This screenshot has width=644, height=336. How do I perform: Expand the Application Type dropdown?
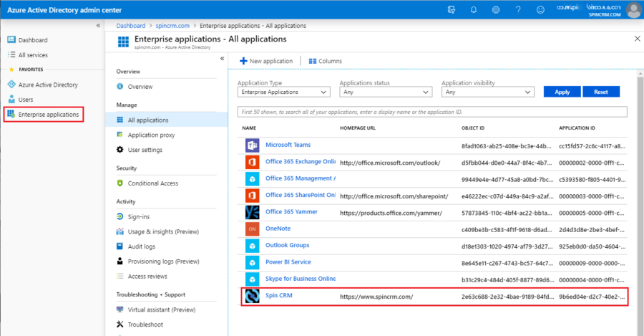tap(284, 92)
